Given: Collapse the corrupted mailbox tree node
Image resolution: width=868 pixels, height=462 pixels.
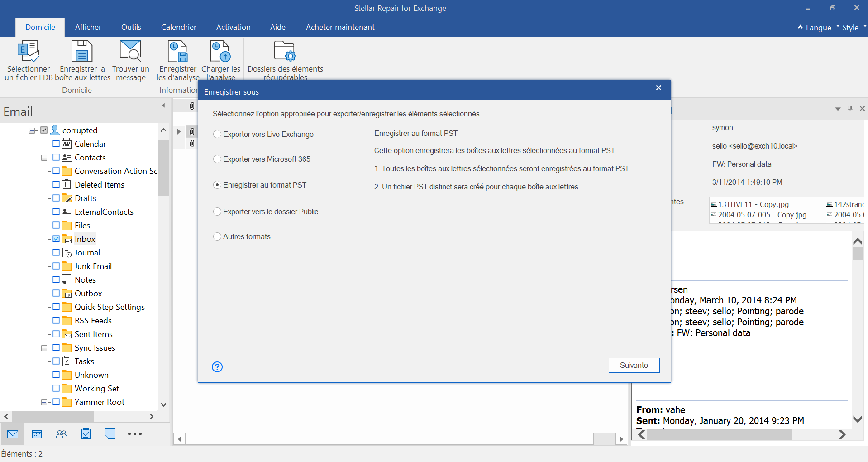Looking at the screenshot, I should click(x=32, y=130).
